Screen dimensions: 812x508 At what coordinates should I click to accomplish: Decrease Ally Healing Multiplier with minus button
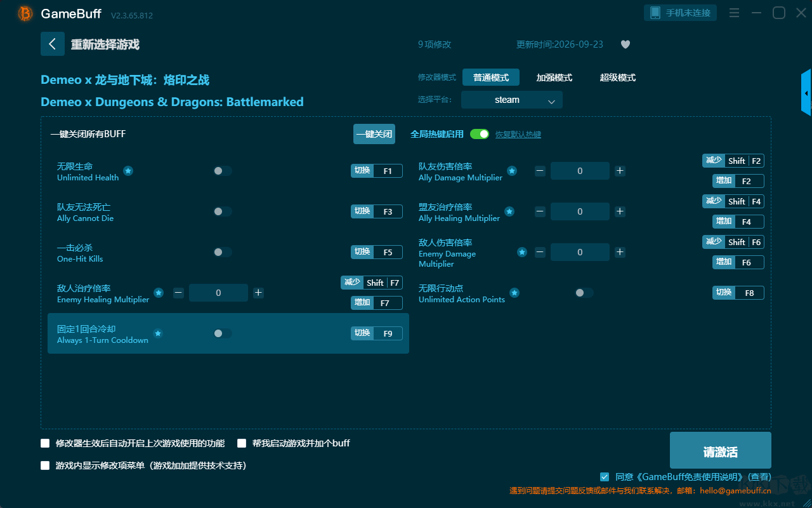pyautogui.click(x=540, y=211)
